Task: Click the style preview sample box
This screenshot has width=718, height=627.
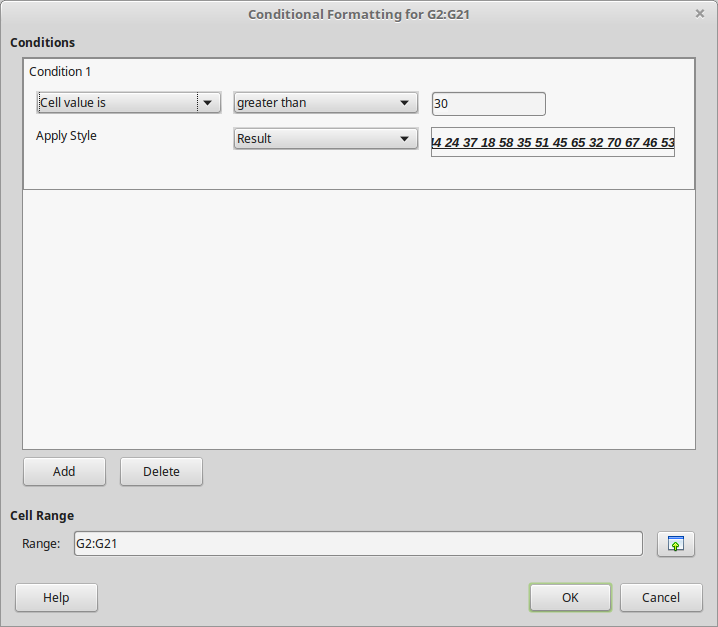Action: tap(552, 142)
